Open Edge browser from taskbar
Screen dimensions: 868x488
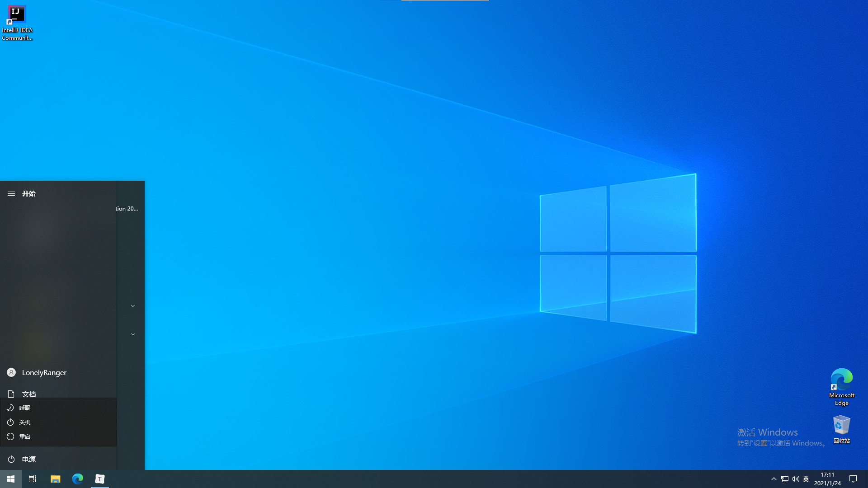click(78, 479)
